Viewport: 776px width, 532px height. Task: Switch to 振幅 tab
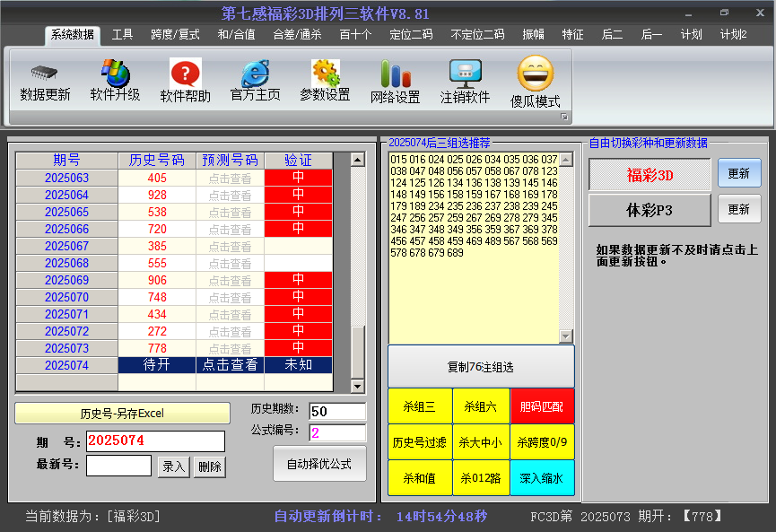pyautogui.click(x=534, y=35)
